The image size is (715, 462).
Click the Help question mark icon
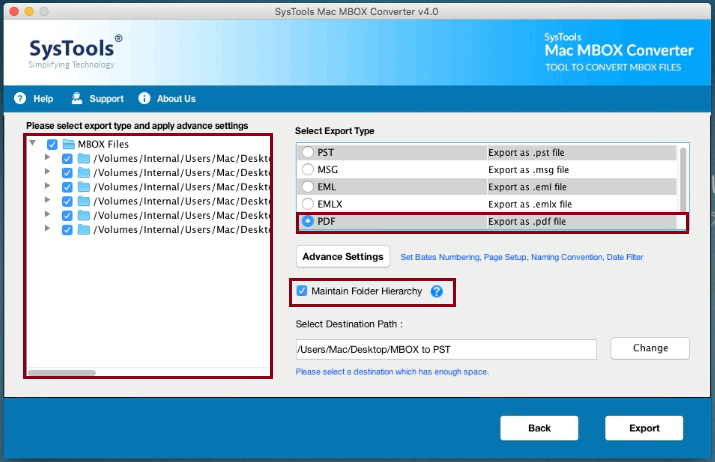(x=20, y=99)
